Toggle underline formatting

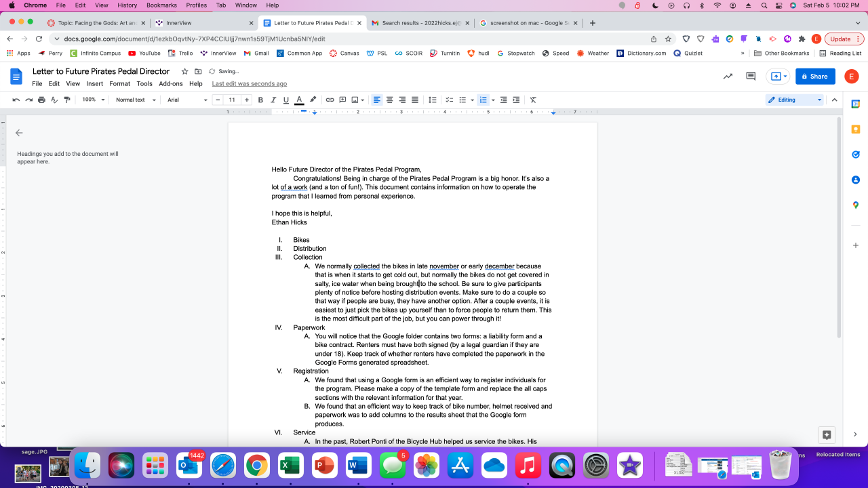pyautogui.click(x=286, y=100)
